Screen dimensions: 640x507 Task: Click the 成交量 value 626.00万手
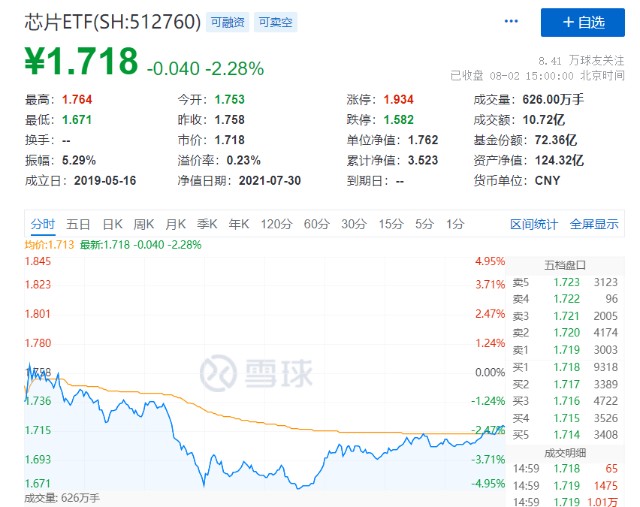[553, 99]
